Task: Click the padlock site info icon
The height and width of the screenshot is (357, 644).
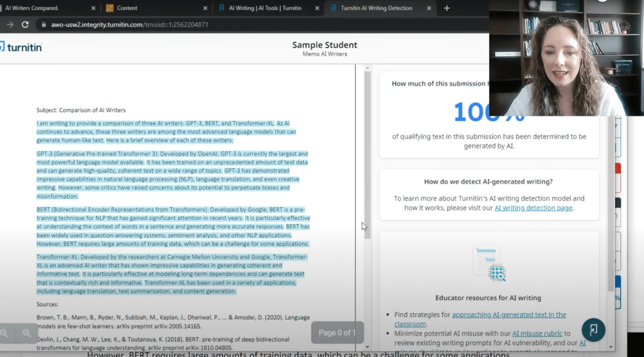Action: [x=44, y=24]
